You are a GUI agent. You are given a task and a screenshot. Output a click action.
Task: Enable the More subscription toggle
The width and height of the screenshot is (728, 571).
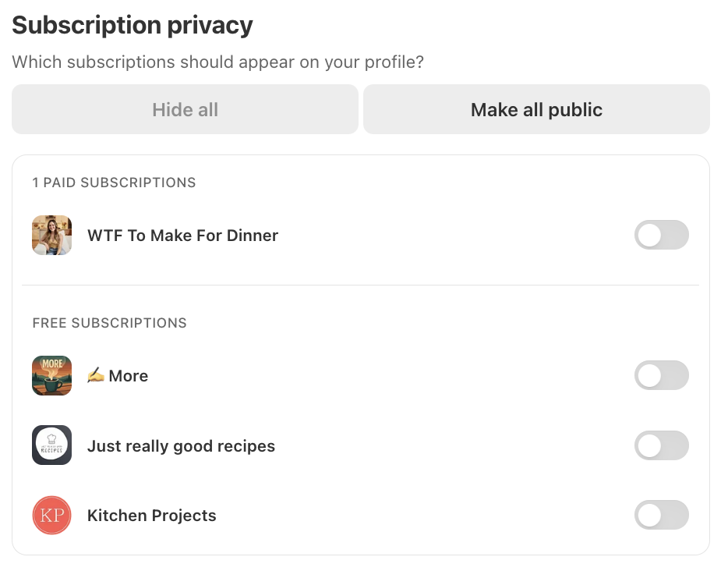click(x=661, y=376)
